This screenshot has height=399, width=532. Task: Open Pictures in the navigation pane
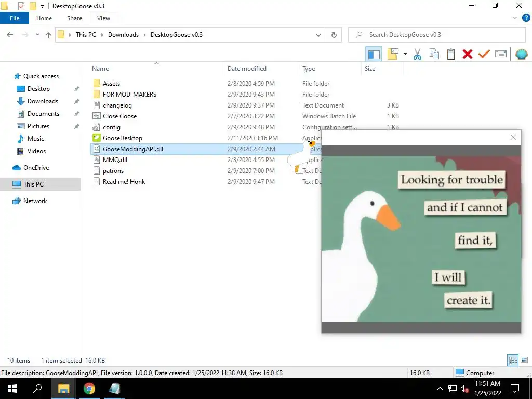click(38, 126)
